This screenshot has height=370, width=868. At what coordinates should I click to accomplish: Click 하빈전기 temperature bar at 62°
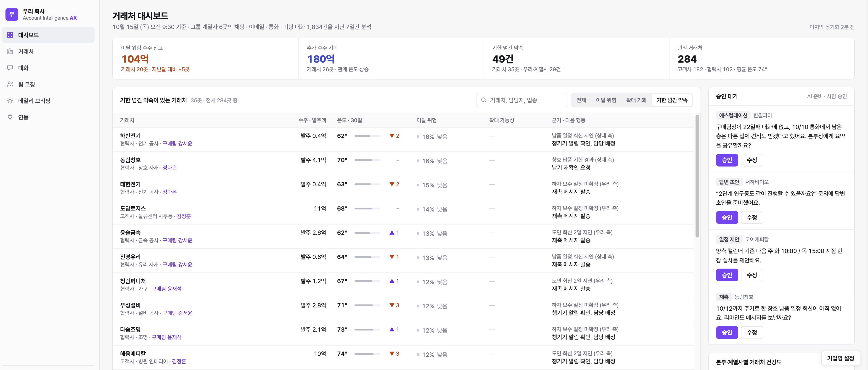click(367, 136)
